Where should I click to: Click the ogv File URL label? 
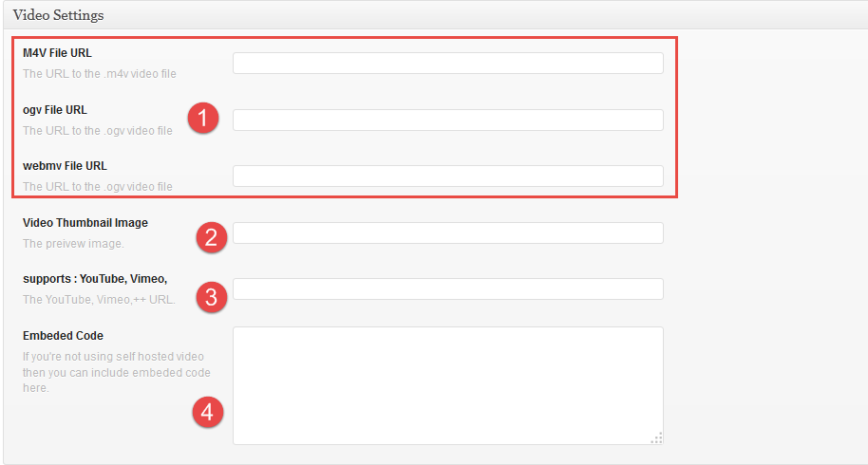55,110
